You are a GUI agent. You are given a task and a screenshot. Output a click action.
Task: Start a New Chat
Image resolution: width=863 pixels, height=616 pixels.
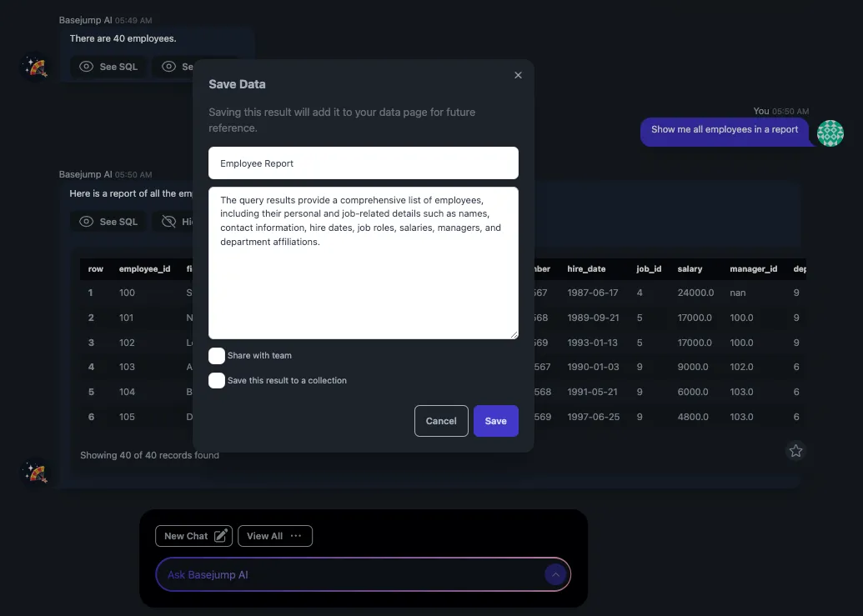(x=193, y=536)
